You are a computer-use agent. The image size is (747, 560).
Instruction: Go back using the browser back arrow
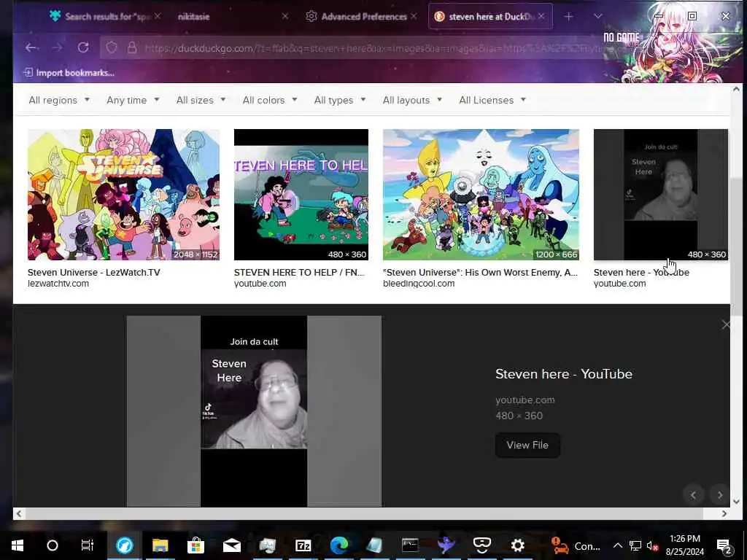tap(31, 47)
